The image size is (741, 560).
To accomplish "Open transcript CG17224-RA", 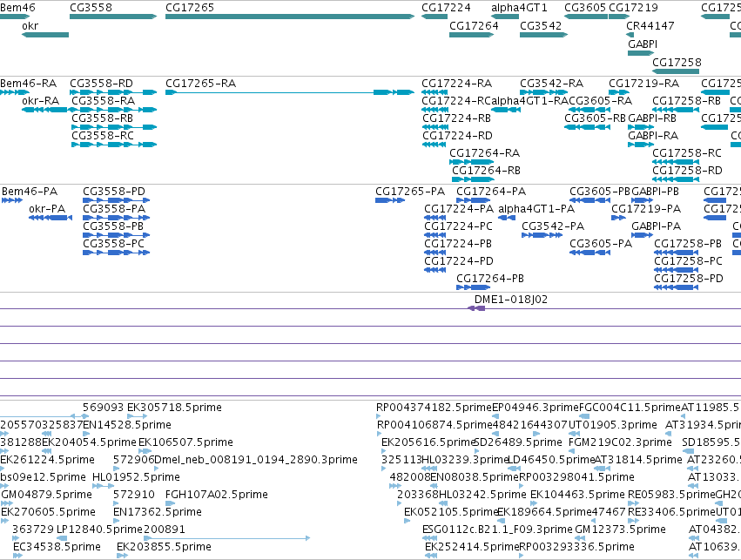I will pos(457,84).
